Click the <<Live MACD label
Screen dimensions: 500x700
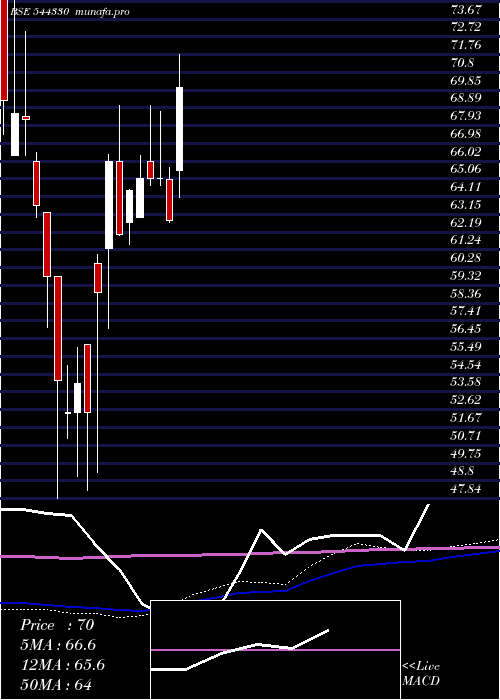coord(421,674)
